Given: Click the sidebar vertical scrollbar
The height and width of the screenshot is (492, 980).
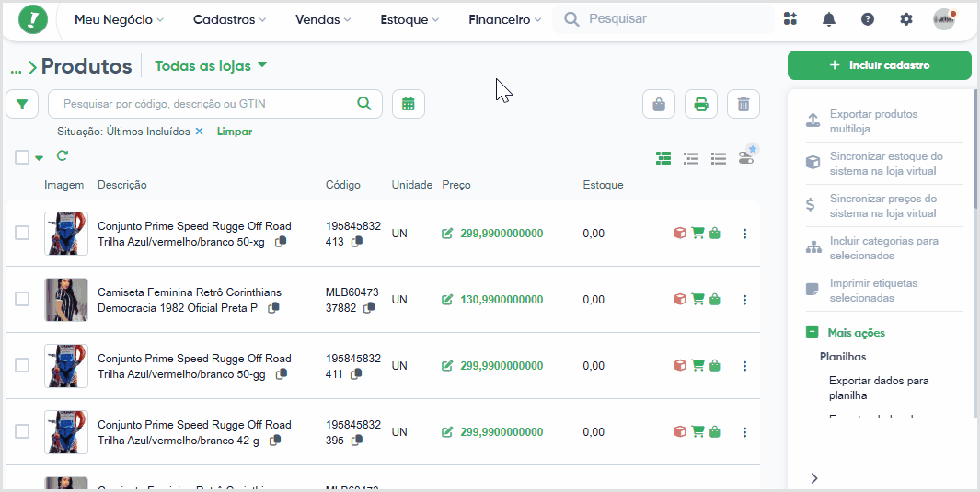Looking at the screenshot, I should click(975, 150).
